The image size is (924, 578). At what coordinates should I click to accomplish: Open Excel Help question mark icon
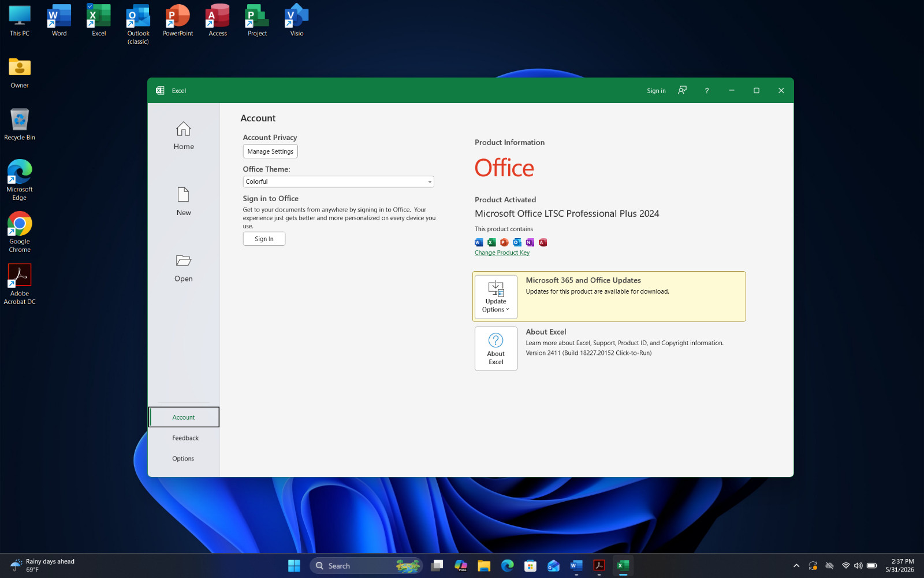(707, 90)
